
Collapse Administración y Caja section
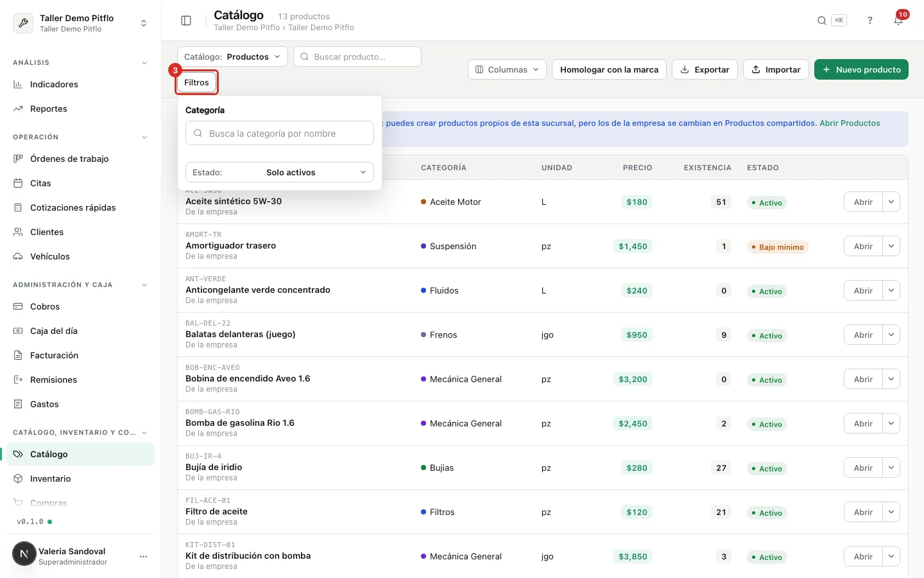point(144,285)
